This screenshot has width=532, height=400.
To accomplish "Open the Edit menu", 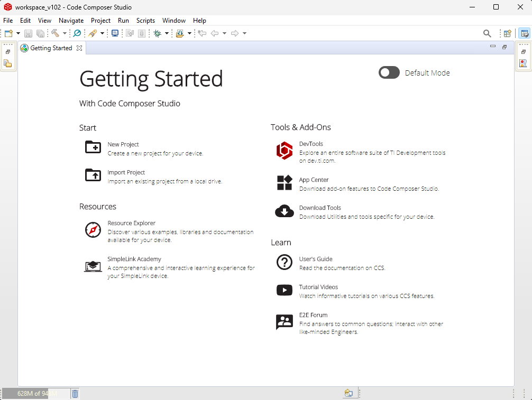I will tap(25, 20).
